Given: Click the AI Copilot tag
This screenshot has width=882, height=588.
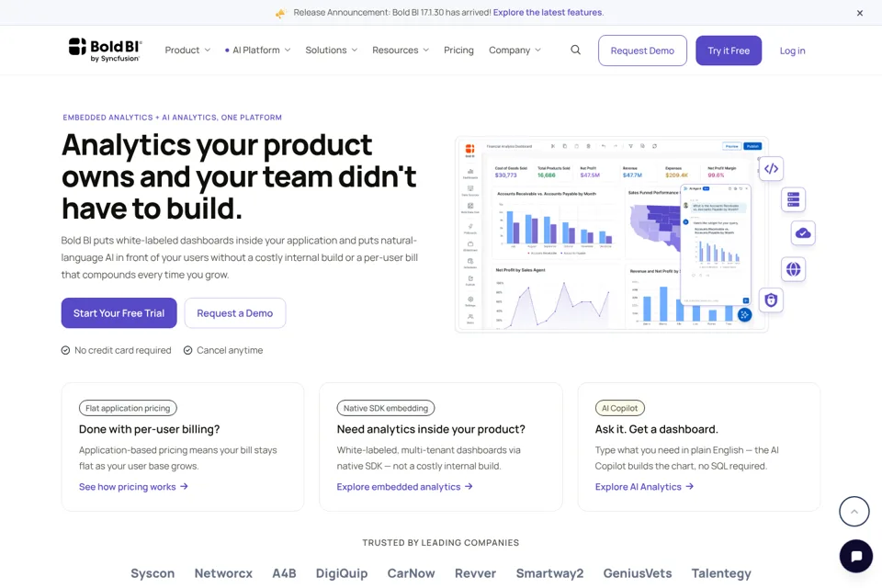Looking at the screenshot, I should click(620, 408).
